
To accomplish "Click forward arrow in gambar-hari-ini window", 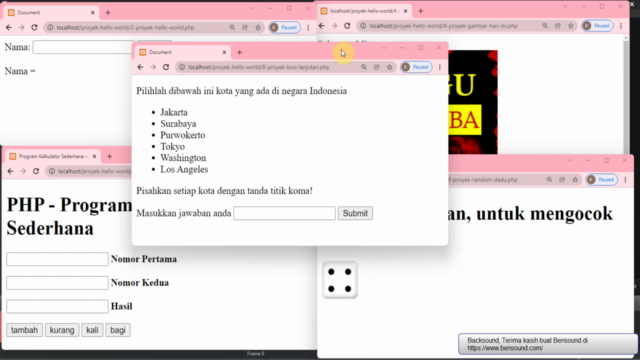I will tap(334, 26).
